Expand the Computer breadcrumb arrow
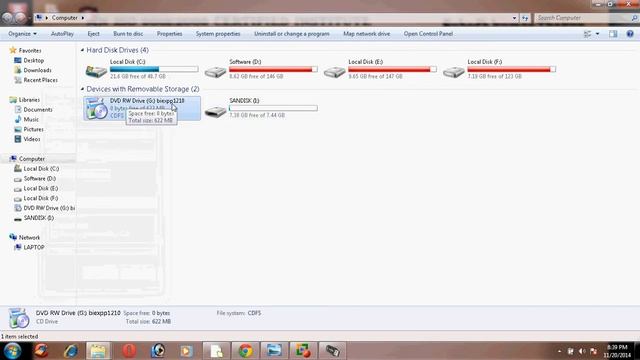This screenshot has height=360, width=640. coord(83,18)
